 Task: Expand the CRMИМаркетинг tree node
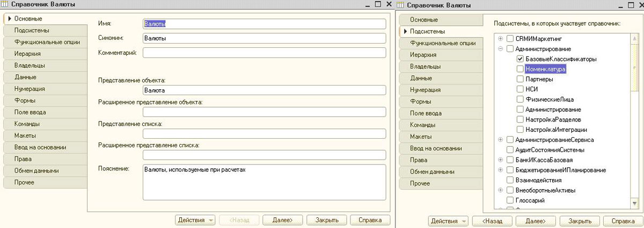501,39
